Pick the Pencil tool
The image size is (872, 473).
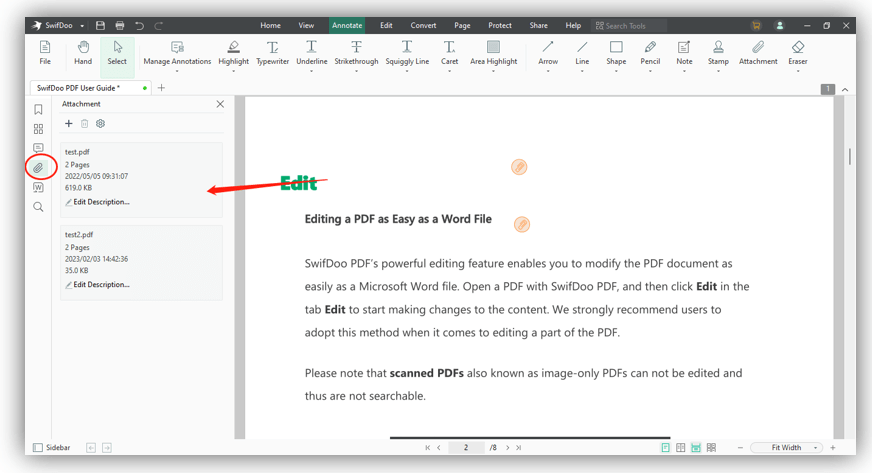[x=650, y=53]
